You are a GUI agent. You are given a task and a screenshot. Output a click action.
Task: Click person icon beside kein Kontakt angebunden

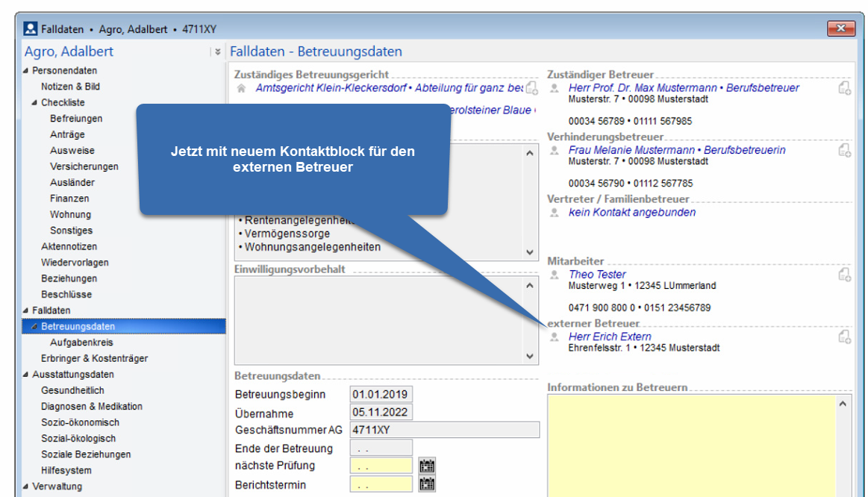point(554,213)
